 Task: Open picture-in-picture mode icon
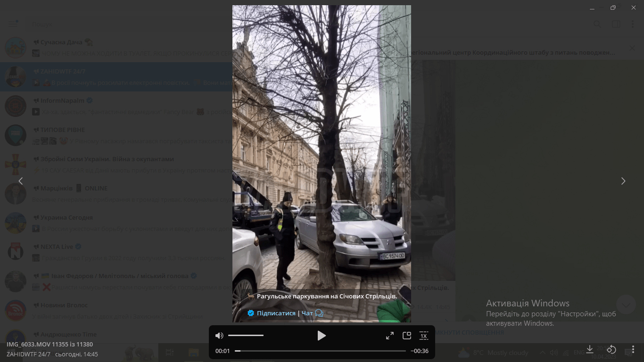pyautogui.click(x=407, y=336)
